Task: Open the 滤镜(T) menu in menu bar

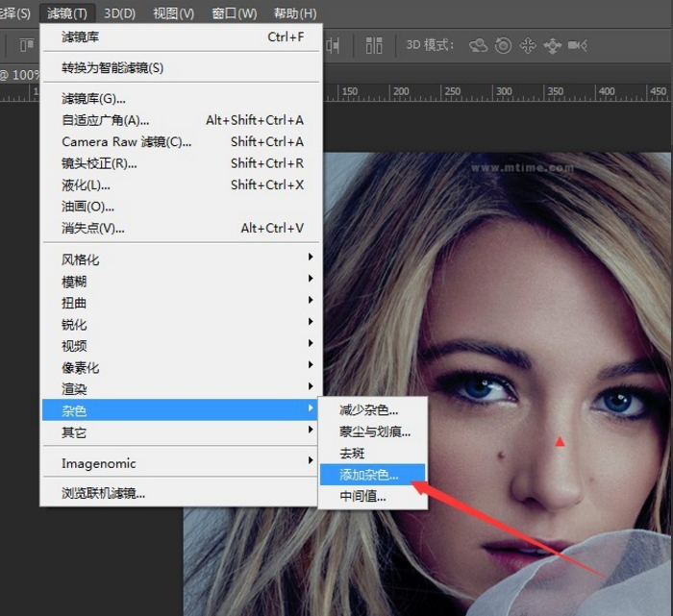Action: [67, 13]
